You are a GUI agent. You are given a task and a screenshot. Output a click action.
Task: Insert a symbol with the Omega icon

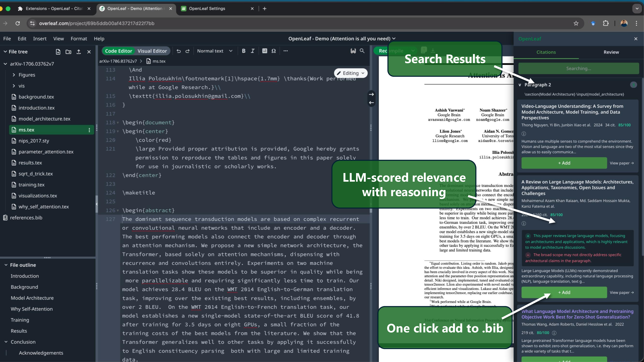273,51
